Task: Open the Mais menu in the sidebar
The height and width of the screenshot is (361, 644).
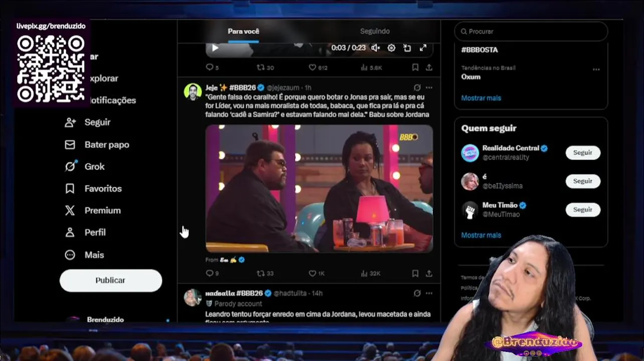Action: 84,255
